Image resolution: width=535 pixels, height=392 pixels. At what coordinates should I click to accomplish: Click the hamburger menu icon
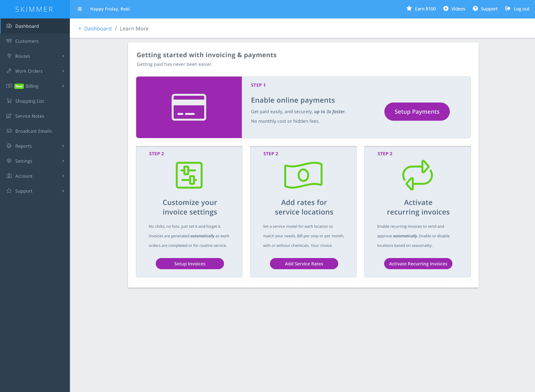pos(79,9)
